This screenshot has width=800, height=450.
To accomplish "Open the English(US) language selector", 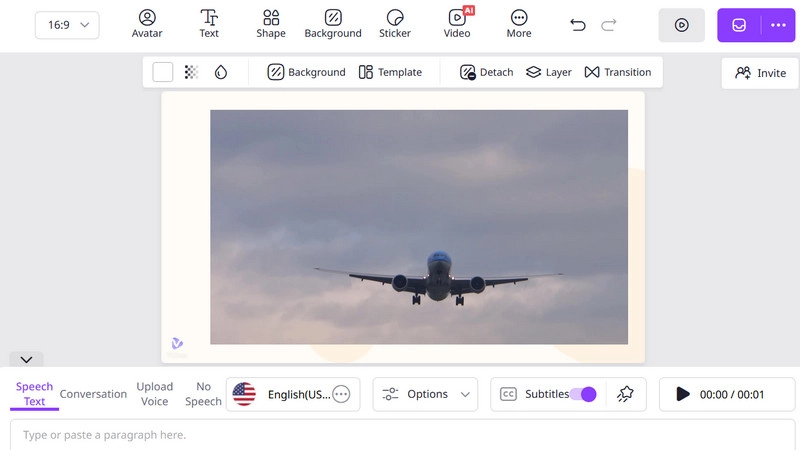I will [291, 394].
